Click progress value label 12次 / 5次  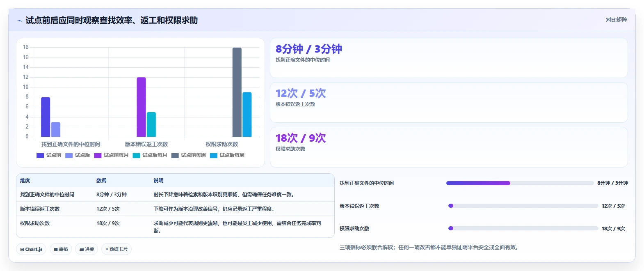pos(613,206)
